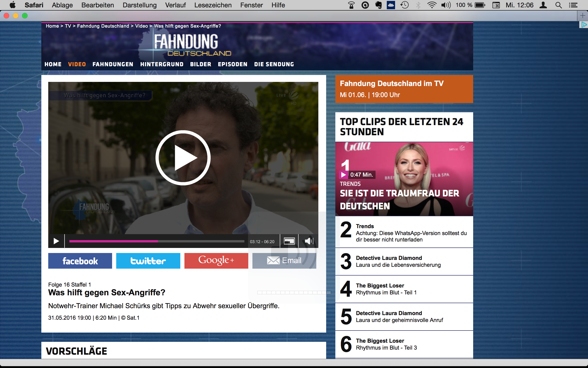Click the small play button in player bar

point(56,241)
